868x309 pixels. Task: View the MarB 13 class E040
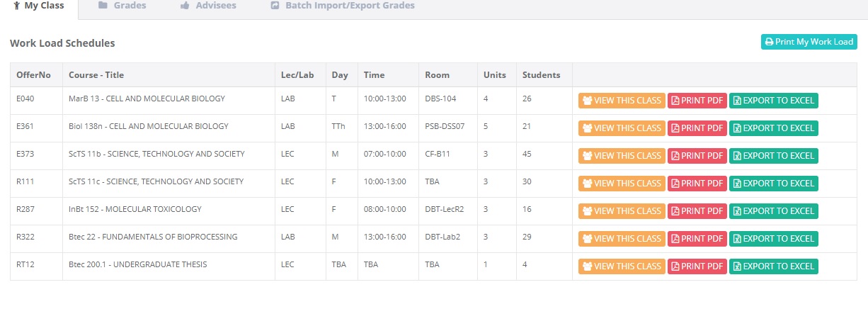622,101
